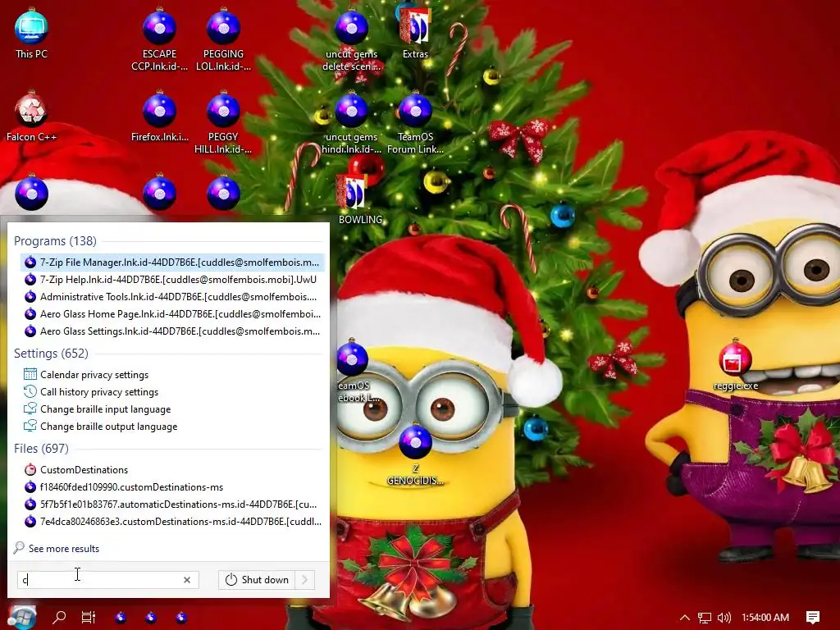This screenshot has height=630, width=840.
Task: Select 7e4dca80246863e3.customDestinations-ms result
Action: (x=172, y=521)
